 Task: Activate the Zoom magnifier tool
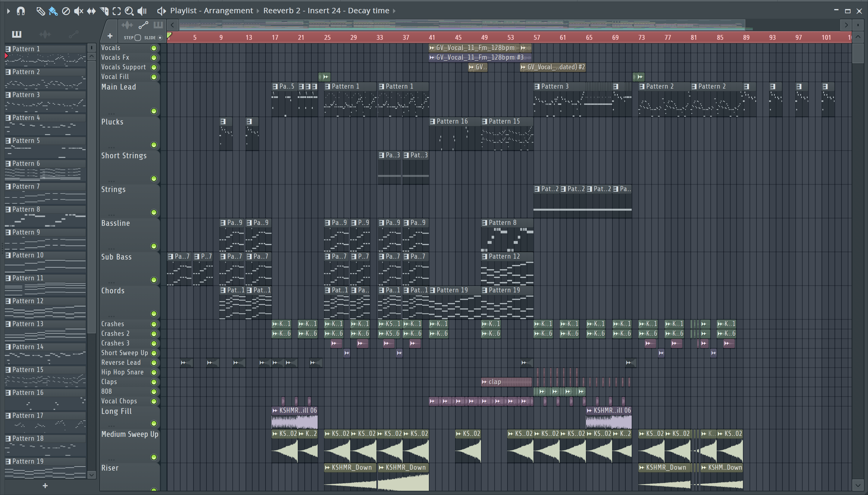(x=129, y=11)
